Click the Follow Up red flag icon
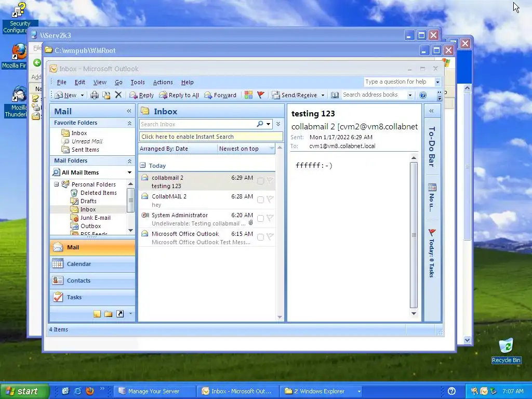Screen dimensions: 532x399 pyautogui.click(x=261, y=95)
